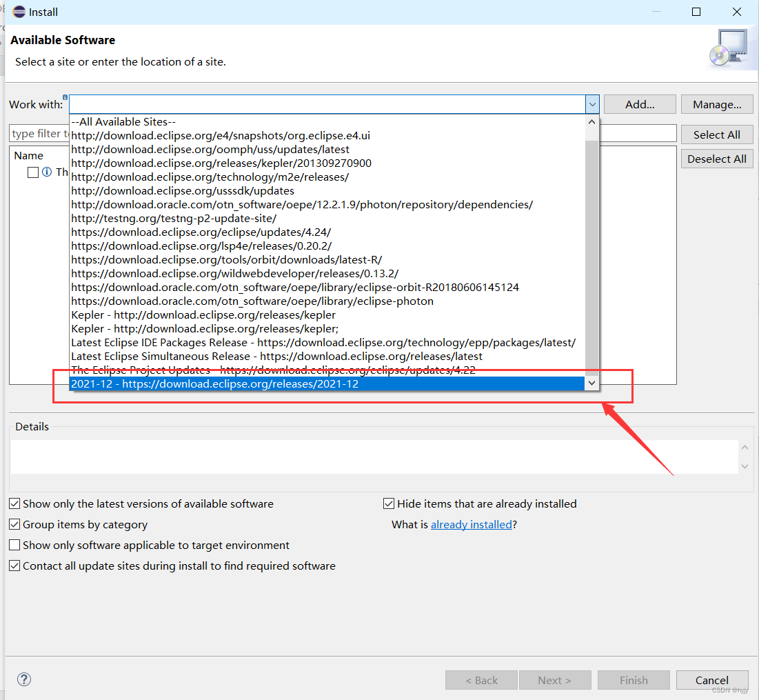Uncheck Hide items that are already installed
This screenshot has width=759, height=700.
pos(388,503)
